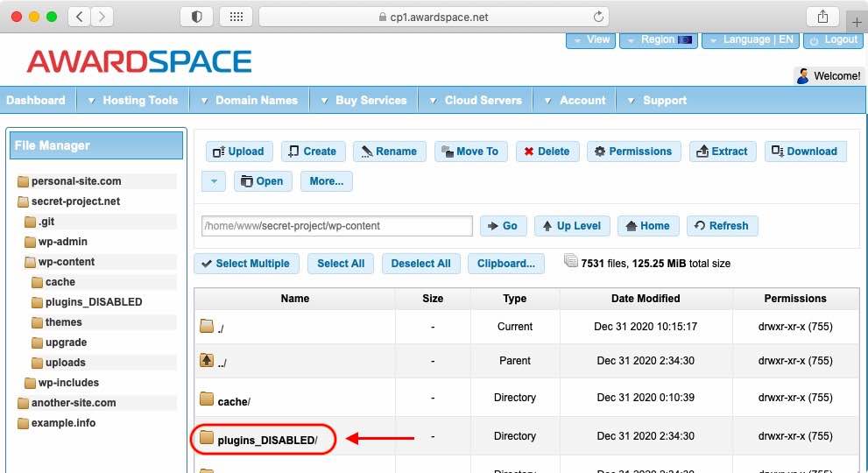This screenshot has height=473, width=868.
Task: Open the Cloud Servers menu
Action: [476, 100]
